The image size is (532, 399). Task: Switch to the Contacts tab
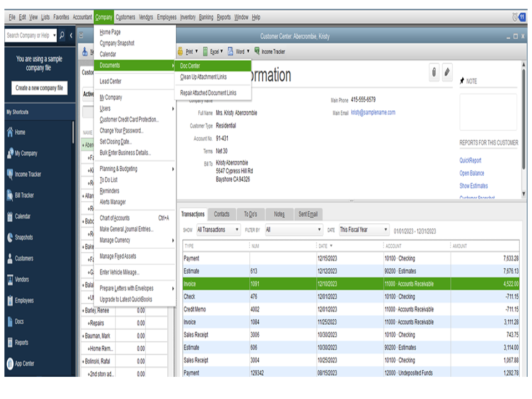pyautogui.click(x=222, y=214)
